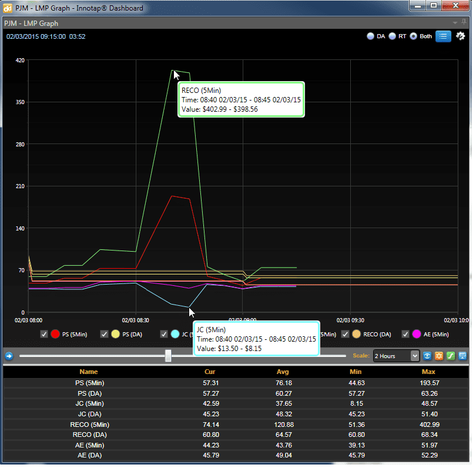Screen dimensions: 476x471
Task: Uncheck the JC (5Min) series checkbox
Action: pyautogui.click(x=164, y=335)
